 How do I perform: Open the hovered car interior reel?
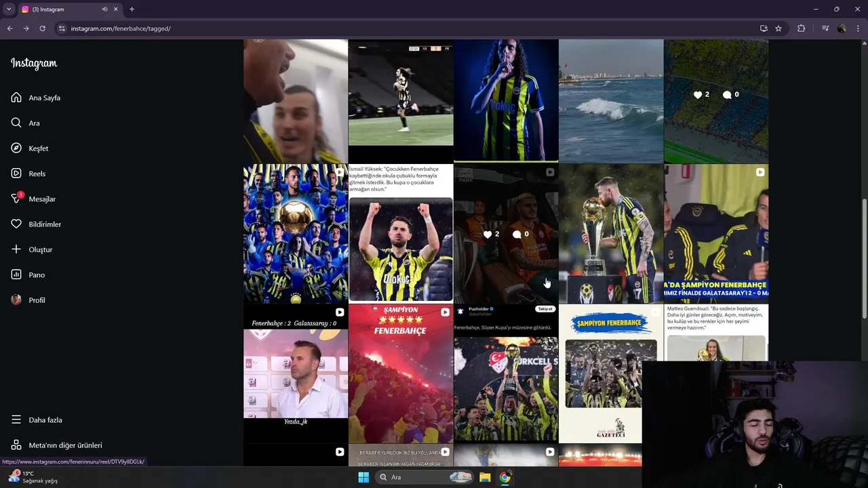click(506, 233)
